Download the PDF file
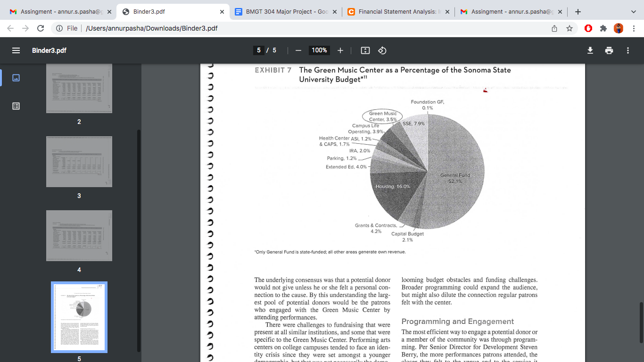Viewport: 644px width, 362px height. [590, 50]
